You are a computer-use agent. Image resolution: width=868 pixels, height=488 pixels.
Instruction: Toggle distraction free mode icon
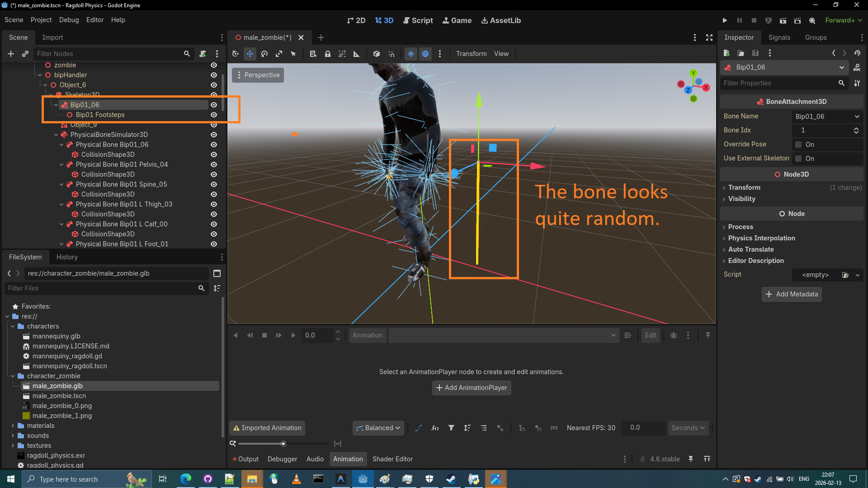(x=709, y=38)
